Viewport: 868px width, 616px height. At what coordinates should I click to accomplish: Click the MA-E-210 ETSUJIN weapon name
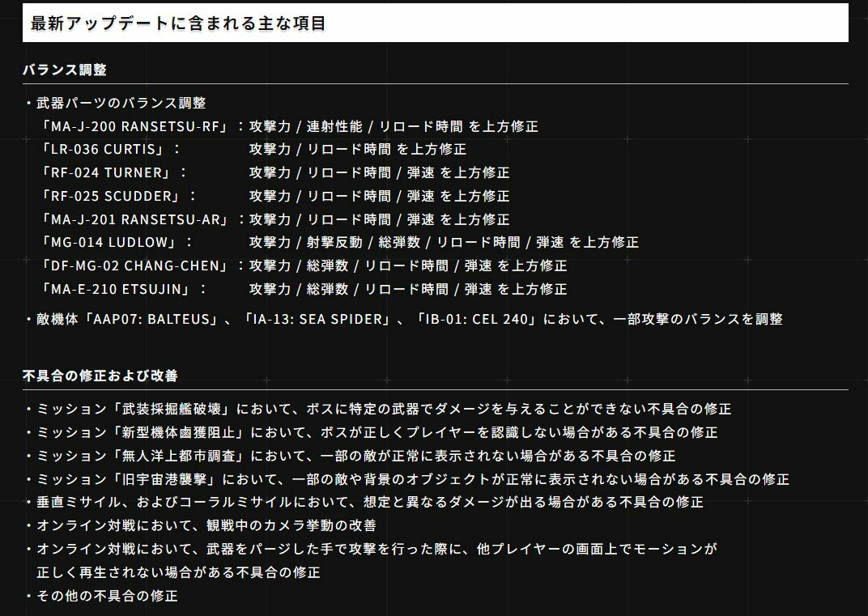(x=121, y=289)
